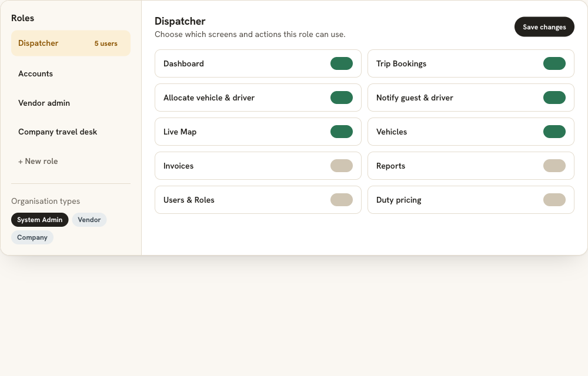
Task: Click the Live Map label
Action: [x=180, y=132]
